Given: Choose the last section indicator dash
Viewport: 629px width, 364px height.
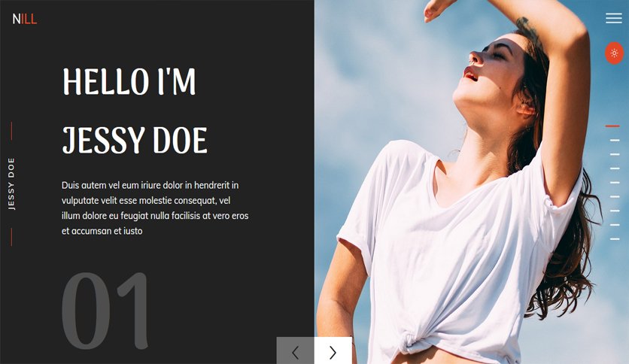Looking at the screenshot, I should point(615,239).
